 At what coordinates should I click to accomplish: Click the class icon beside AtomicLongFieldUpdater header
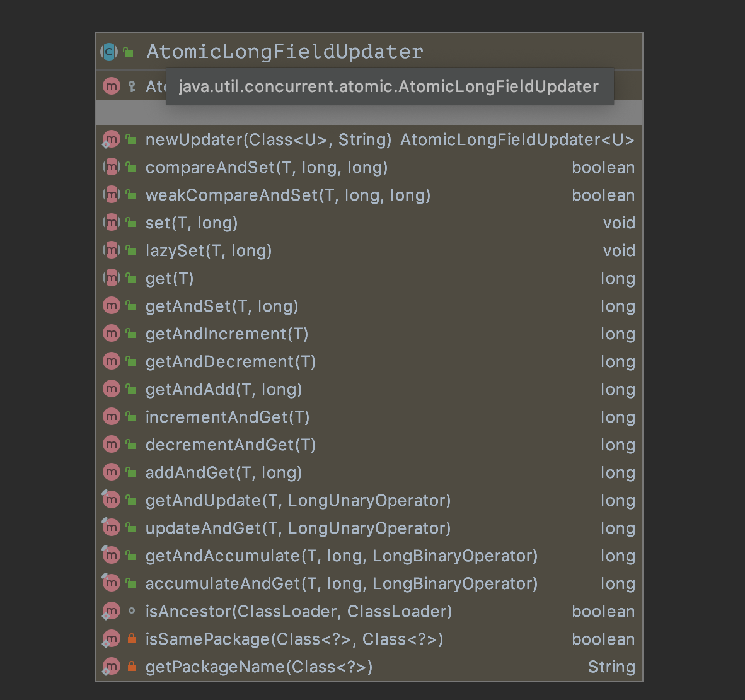pyautogui.click(x=109, y=52)
